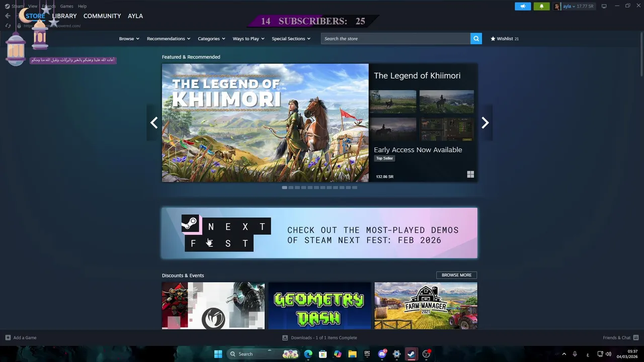Open File Explorer from the taskbar
The image size is (644, 362).
click(352, 354)
